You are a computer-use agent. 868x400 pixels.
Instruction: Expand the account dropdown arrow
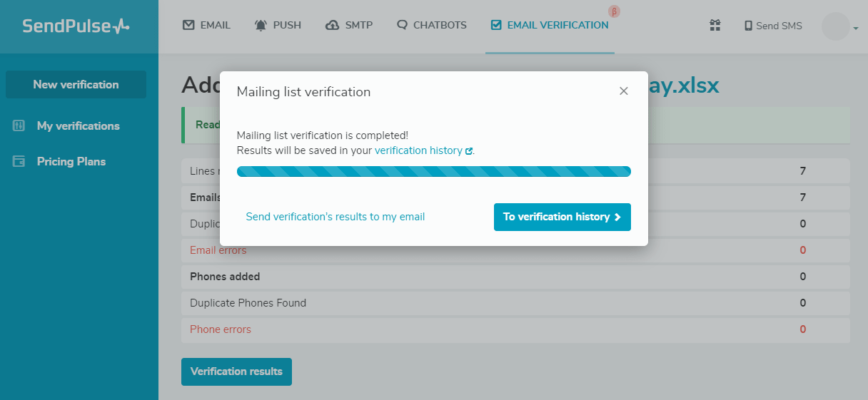coord(856,29)
